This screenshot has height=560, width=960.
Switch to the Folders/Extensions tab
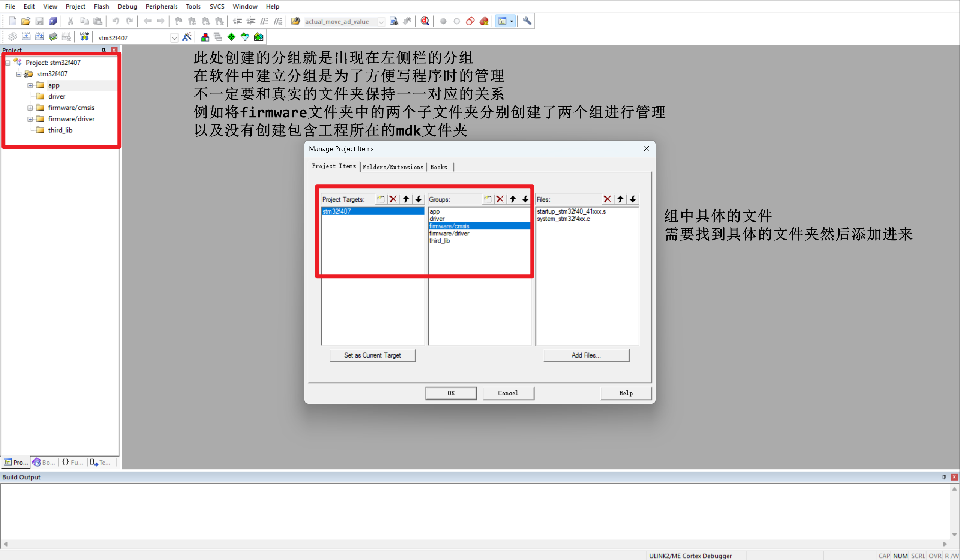(x=393, y=167)
